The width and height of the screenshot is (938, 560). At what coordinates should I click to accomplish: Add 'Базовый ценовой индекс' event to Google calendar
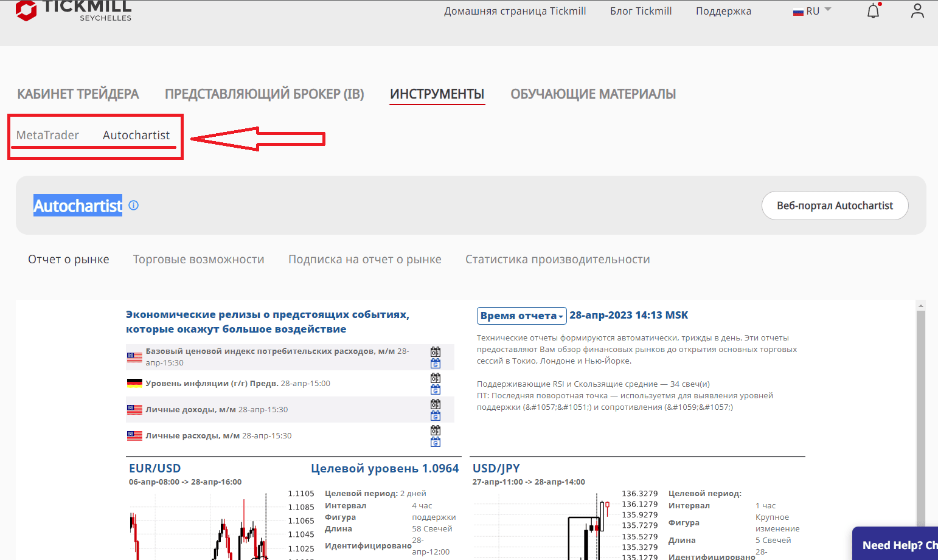click(436, 363)
